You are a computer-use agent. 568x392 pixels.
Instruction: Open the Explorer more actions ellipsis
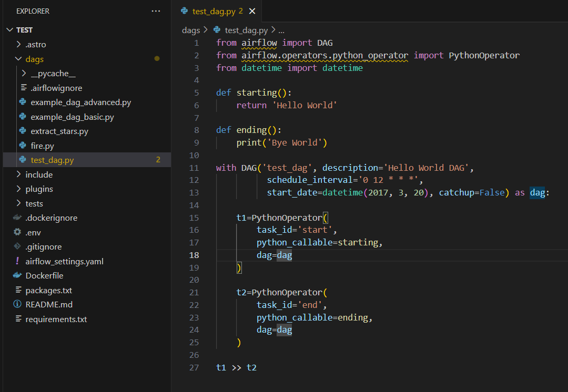(156, 11)
